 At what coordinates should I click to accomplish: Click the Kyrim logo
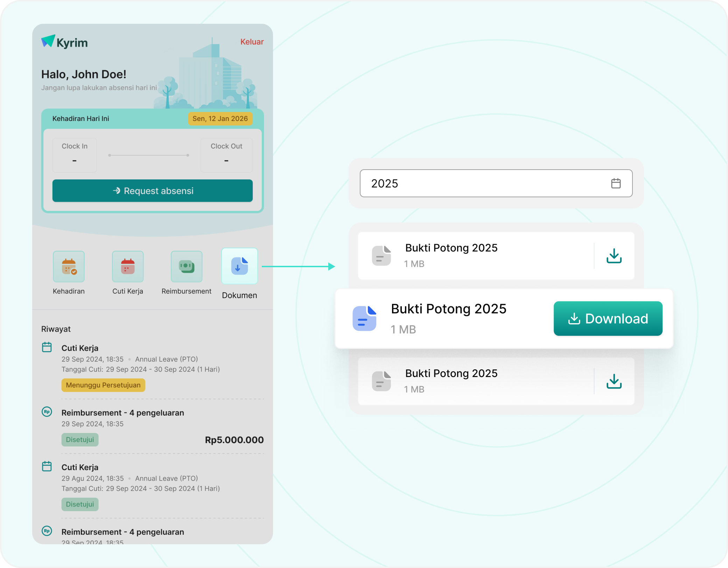coord(65,42)
